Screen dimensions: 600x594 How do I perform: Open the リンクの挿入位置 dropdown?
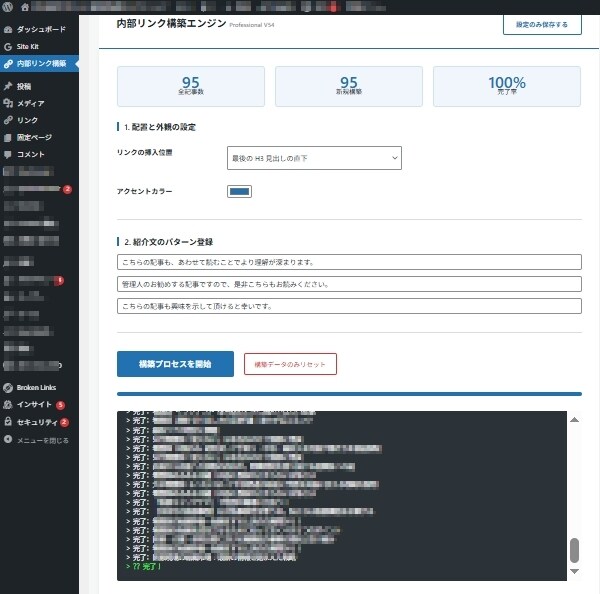coord(314,158)
